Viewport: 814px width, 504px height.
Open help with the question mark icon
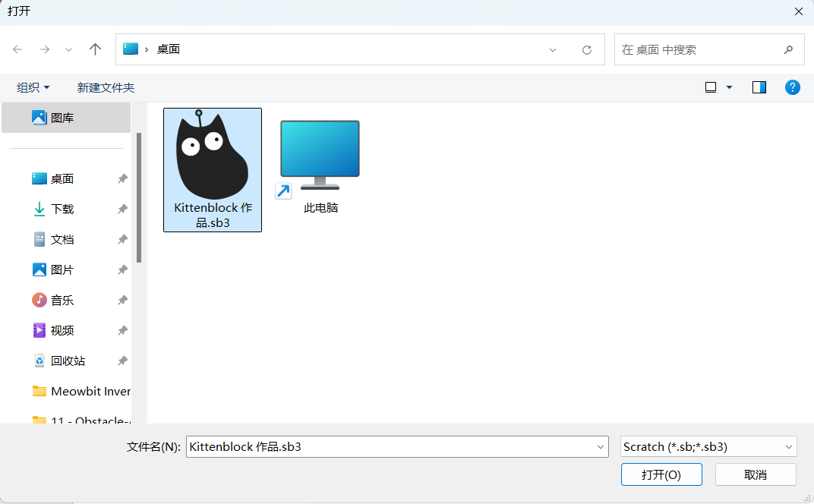tap(792, 87)
